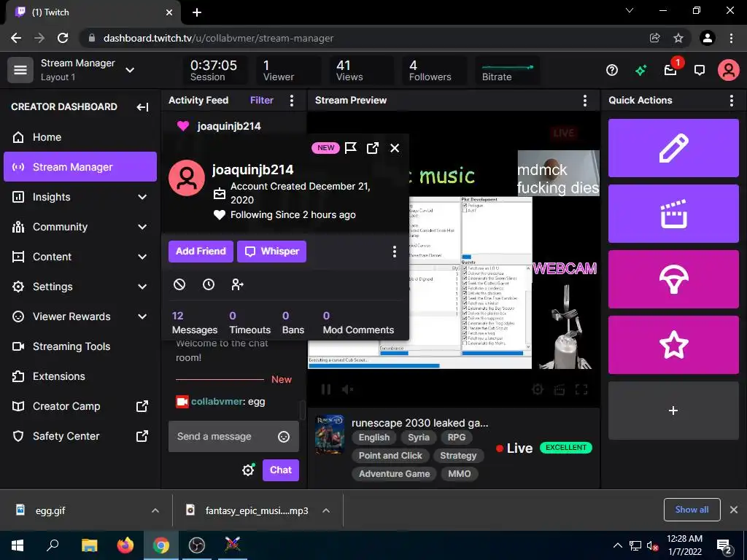Click the browser address bar URL
The image size is (747, 560).
click(218, 38)
